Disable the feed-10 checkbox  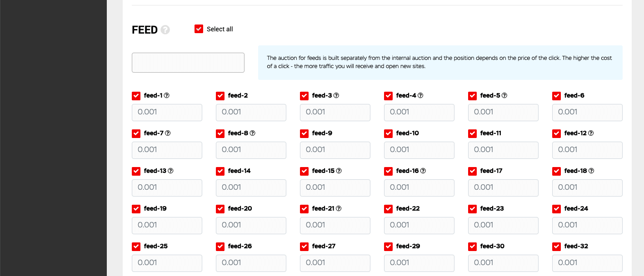[389, 133]
